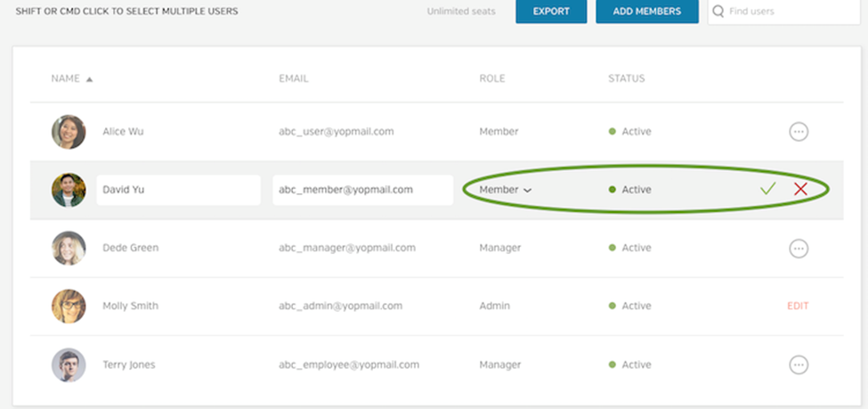This screenshot has width=868, height=409.
Task: Click the Role column header
Action: tap(491, 78)
